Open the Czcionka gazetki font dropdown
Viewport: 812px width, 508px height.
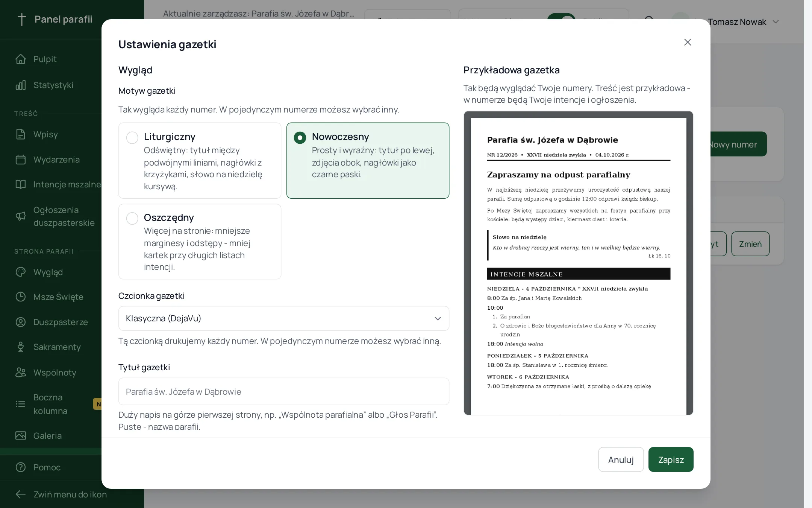point(284,318)
